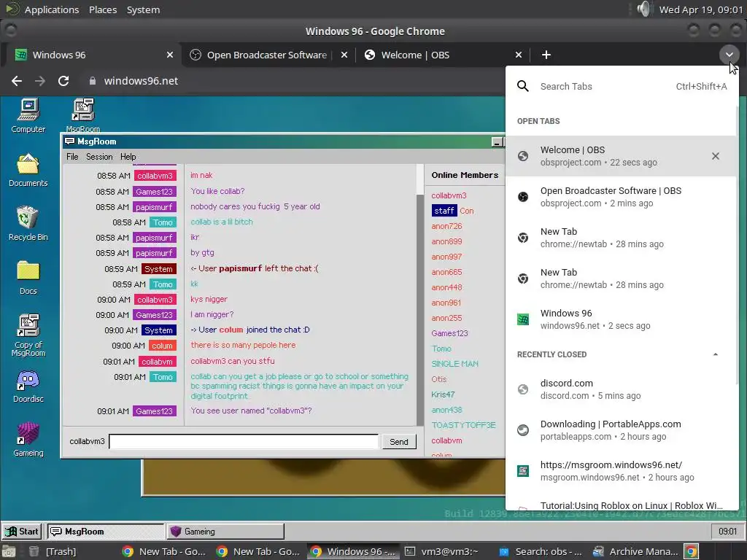Click the MsgRoom chat scrollbar
The height and width of the screenshot is (560, 747).
[420, 309]
